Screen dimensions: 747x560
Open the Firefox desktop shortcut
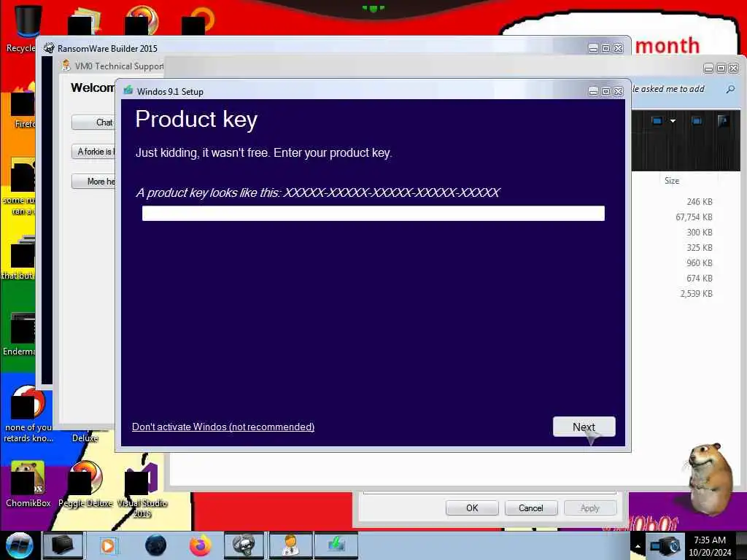point(21,106)
